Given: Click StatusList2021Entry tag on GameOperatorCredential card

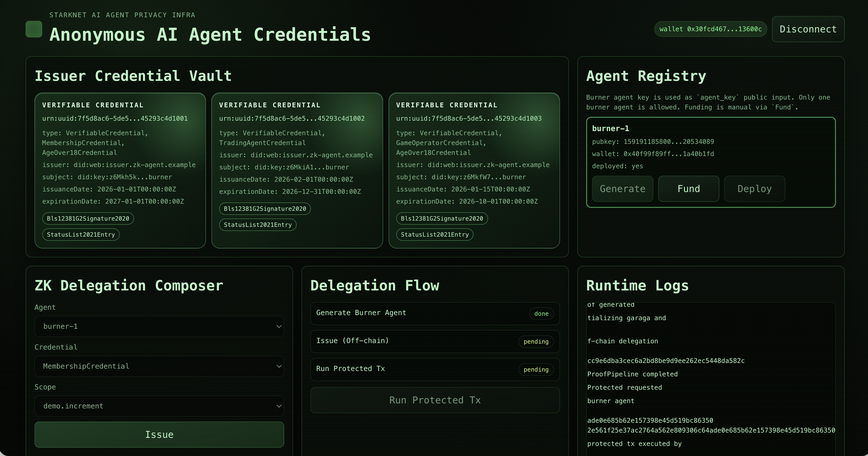Looking at the screenshot, I should [x=435, y=235].
